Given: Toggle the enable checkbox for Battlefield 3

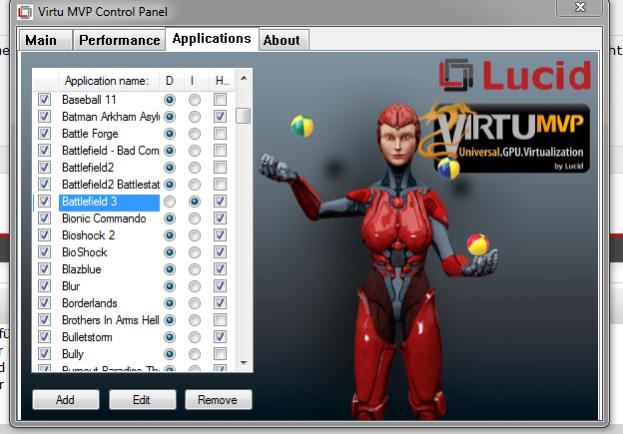Looking at the screenshot, I should (44, 201).
